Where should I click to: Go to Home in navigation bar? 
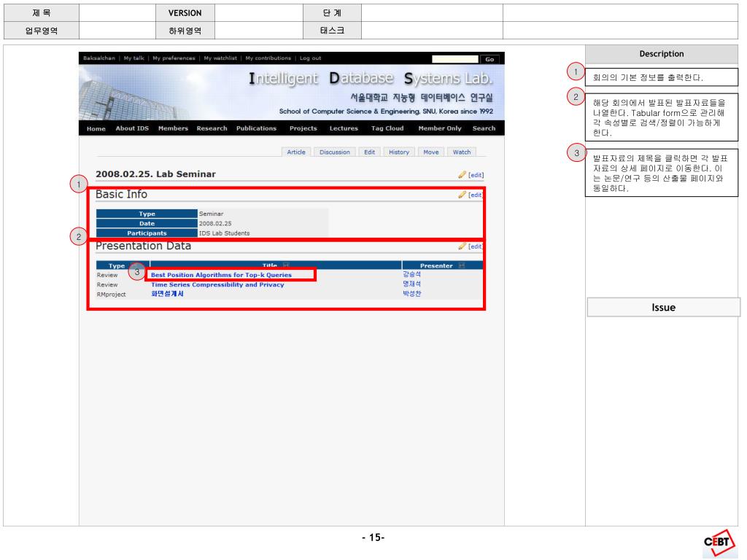tap(96, 128)
